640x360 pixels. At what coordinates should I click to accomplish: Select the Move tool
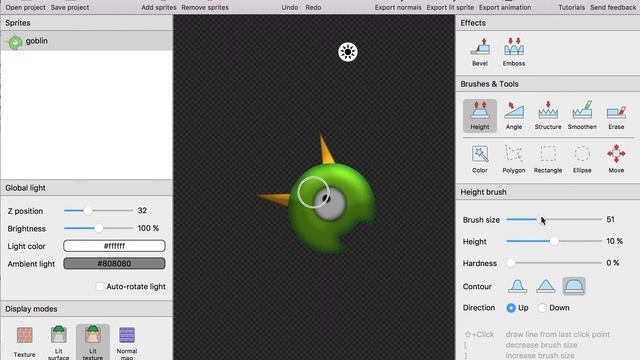tap(616, 159)
